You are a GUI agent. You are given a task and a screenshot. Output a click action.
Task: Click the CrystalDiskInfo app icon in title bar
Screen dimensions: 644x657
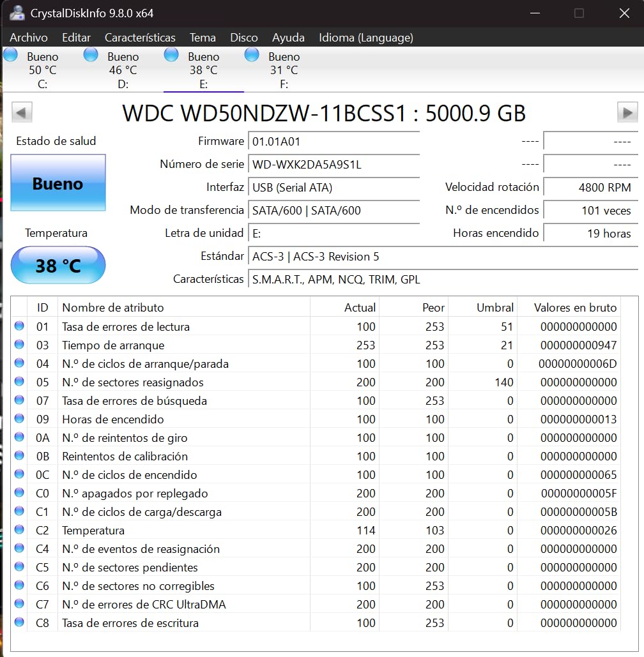[17, 13]
